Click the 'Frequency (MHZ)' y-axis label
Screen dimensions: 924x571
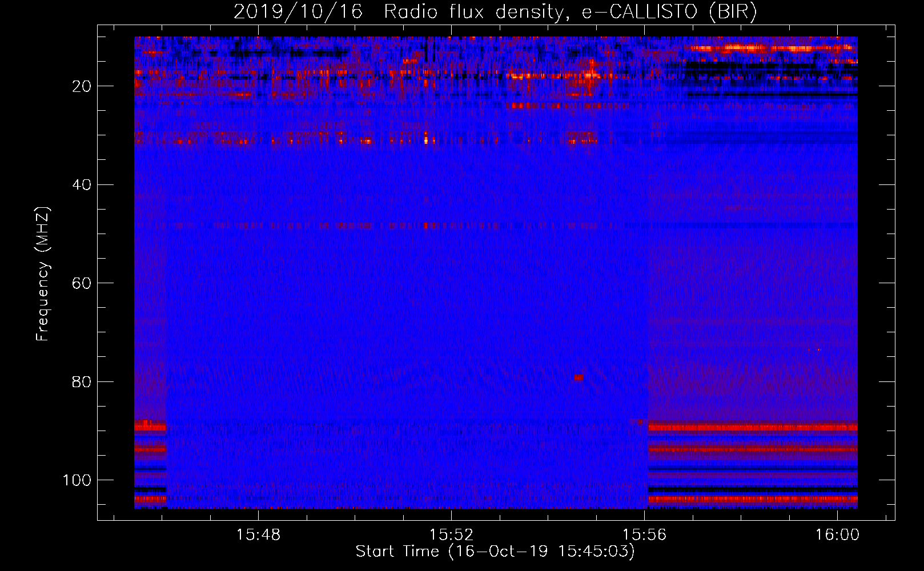[43, 274]
